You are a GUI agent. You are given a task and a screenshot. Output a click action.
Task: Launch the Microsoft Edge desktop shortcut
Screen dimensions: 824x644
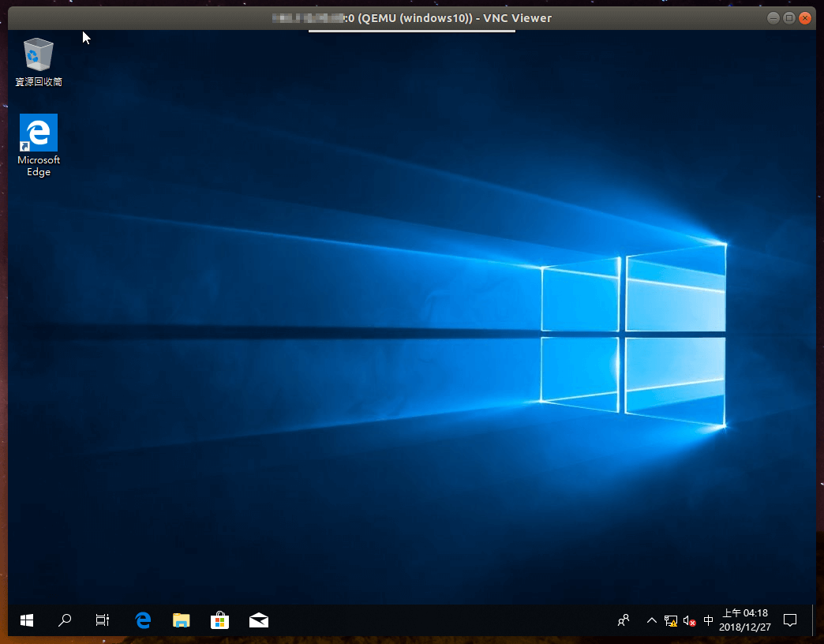38,134
